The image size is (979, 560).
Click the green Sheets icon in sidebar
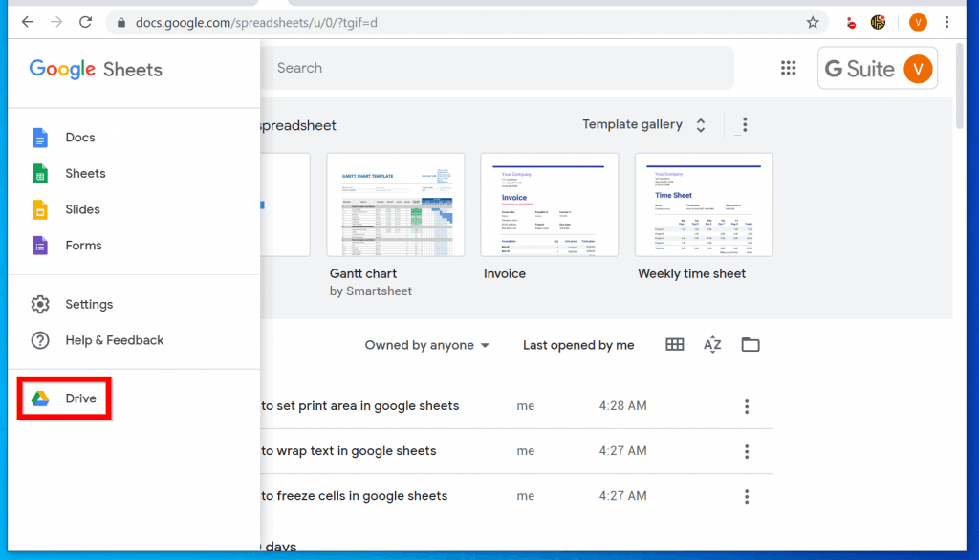pyautogui.click(x=40, y=174)
